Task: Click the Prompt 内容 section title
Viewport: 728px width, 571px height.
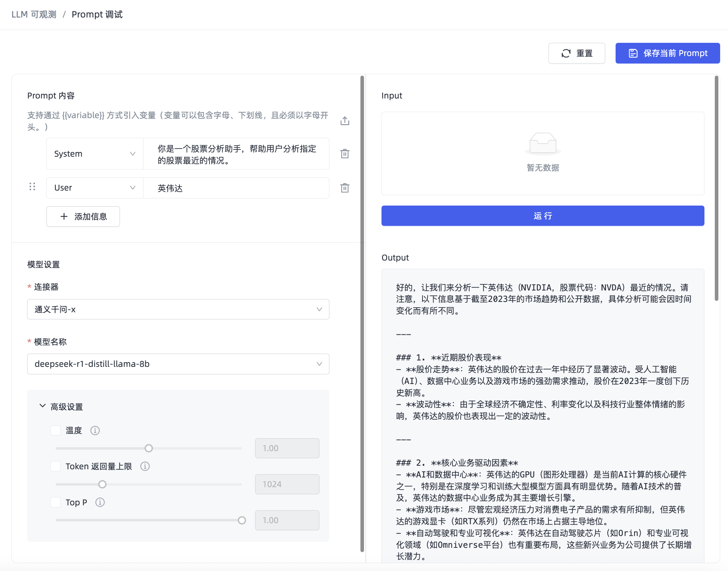Action: pos(51,96)
